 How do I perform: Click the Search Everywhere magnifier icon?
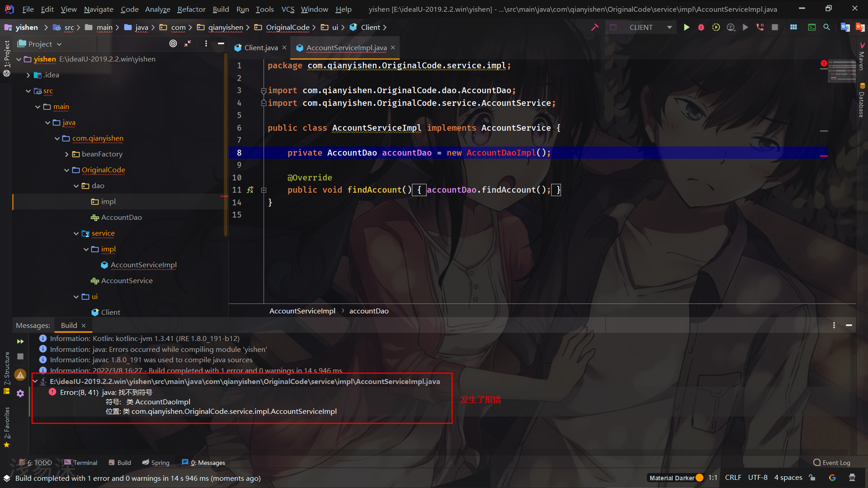coord(826,27)
